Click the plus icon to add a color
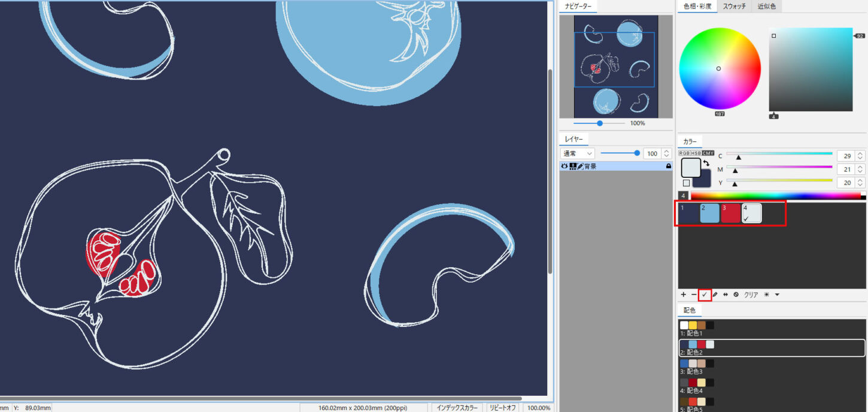Image resolution: width=868 pixels, height=412 pixels. pyautogui.click(x=683, y=295)
